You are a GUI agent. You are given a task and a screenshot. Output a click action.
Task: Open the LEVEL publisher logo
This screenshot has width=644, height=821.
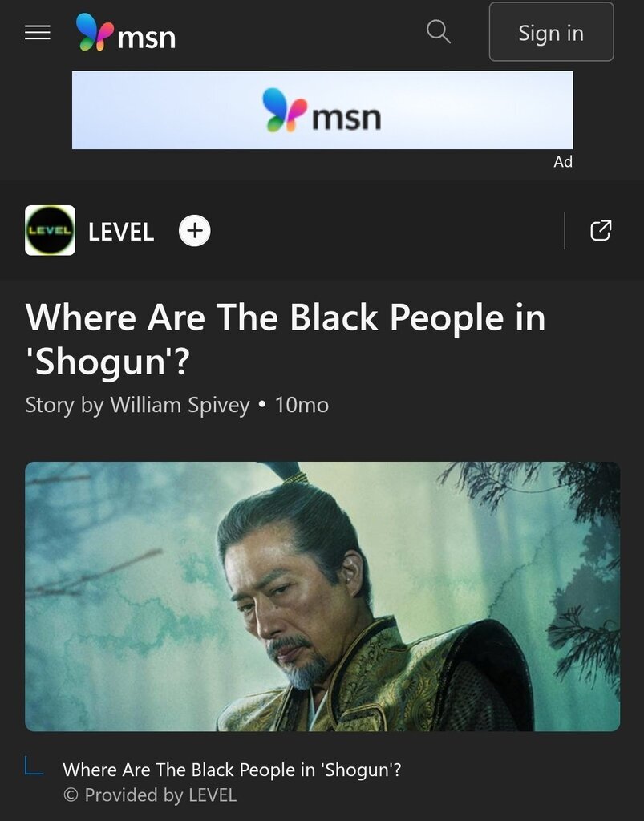point(51,230)
